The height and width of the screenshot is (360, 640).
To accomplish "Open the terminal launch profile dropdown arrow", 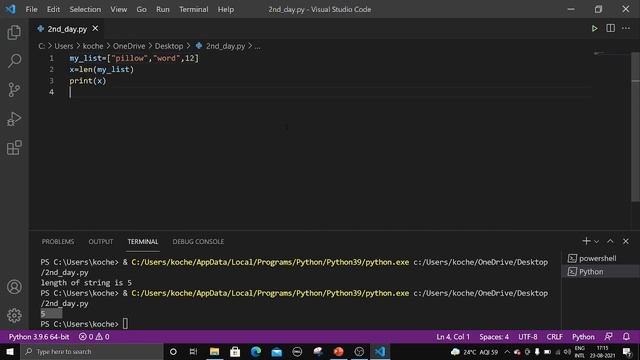I will [x=596, y=242].
